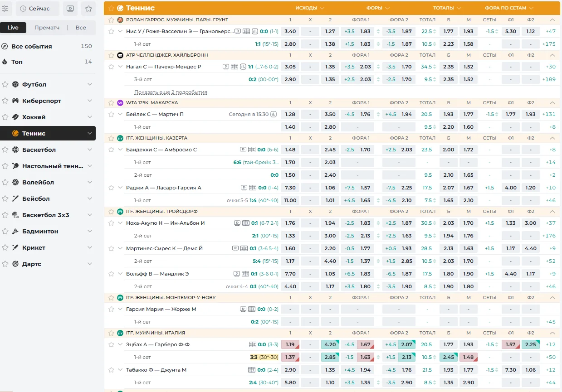Select the Все tab
Viewport: 562px width, 392px height.
click(x=81, y=28)
